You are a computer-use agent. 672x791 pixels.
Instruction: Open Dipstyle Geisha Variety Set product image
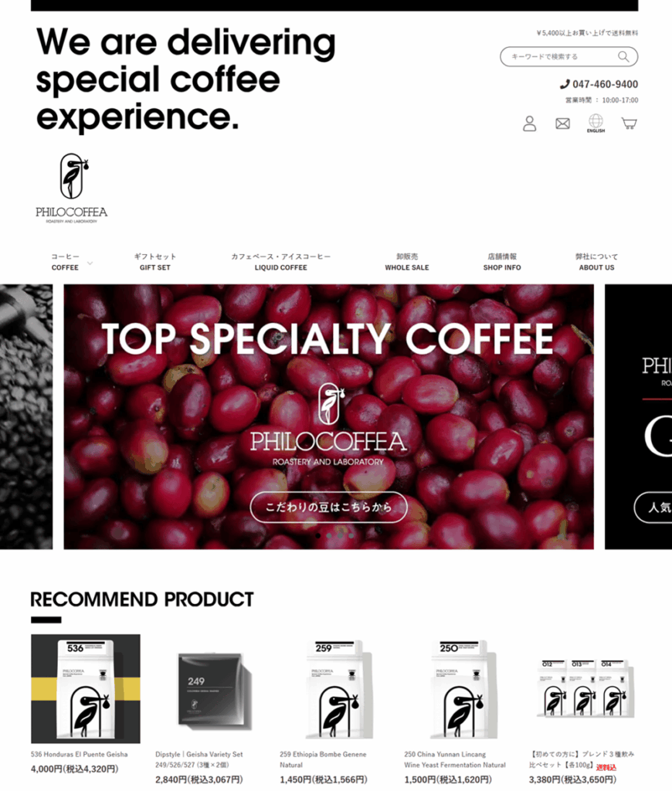point(210,688)
